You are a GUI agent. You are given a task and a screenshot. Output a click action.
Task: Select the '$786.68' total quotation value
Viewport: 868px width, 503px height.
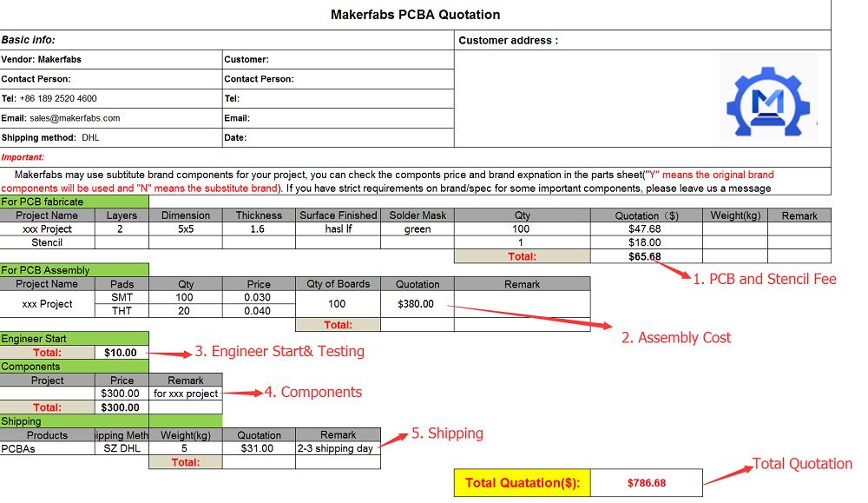(x=647, y=483)
